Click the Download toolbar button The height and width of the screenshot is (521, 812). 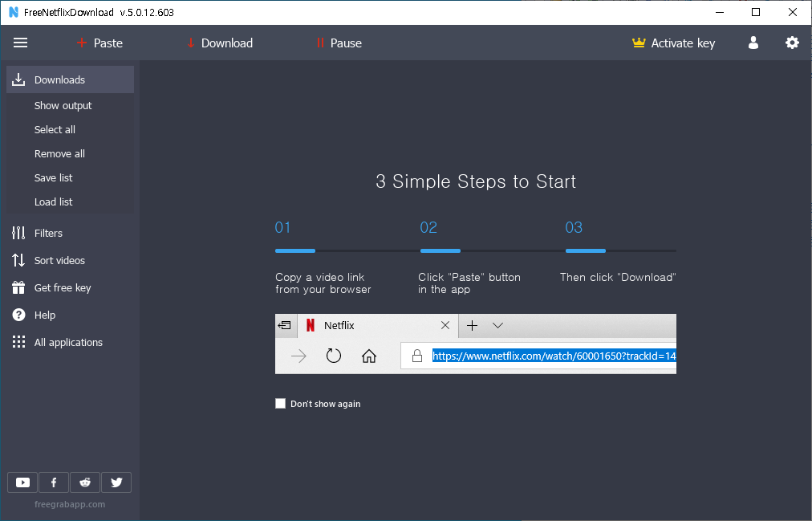[220, 43]
